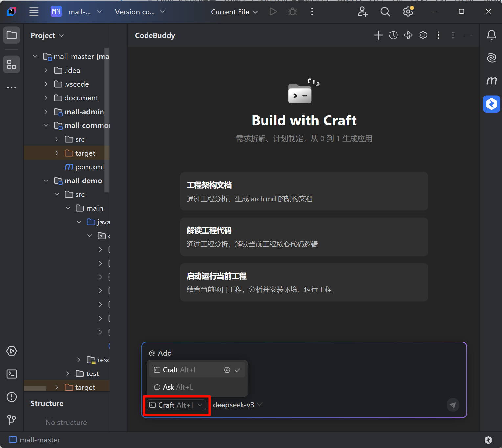Click the 启动运行当前工程 suggestion card

click(304, 282)
